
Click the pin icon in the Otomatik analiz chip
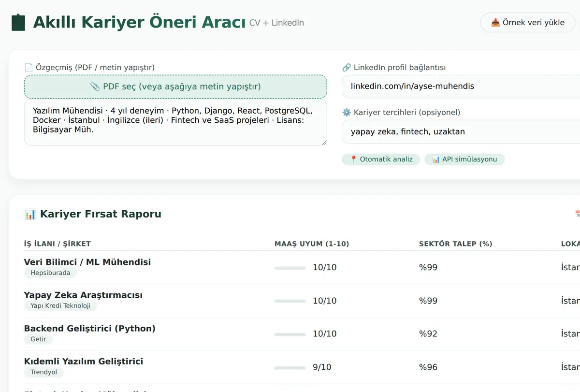pyautogui.click(x=353, y=159)
